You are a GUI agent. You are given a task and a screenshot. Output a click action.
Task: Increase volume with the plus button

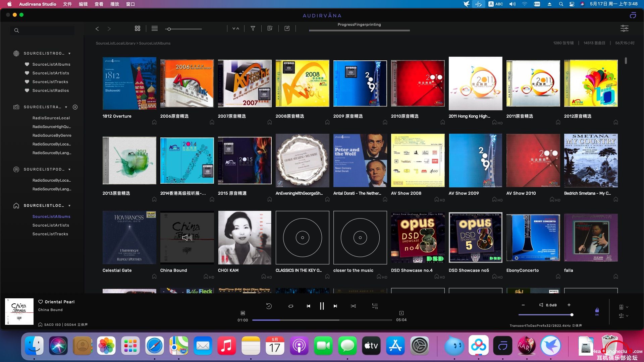pos(569,305)
